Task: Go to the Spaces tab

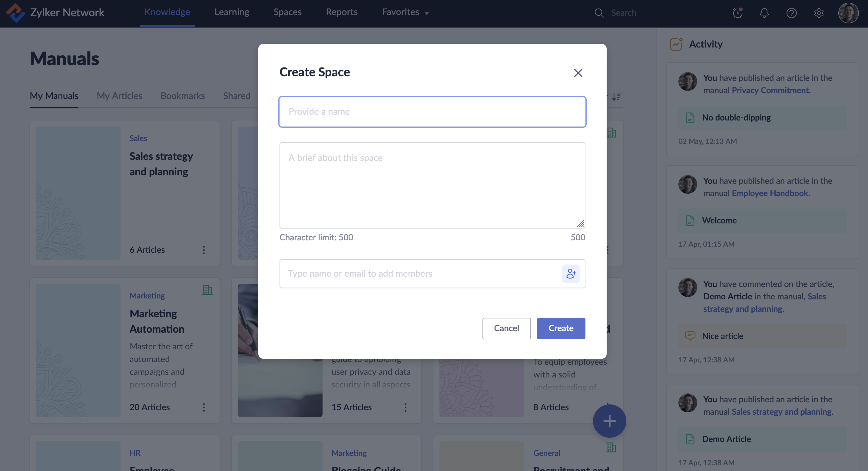Action: [287, 12]
